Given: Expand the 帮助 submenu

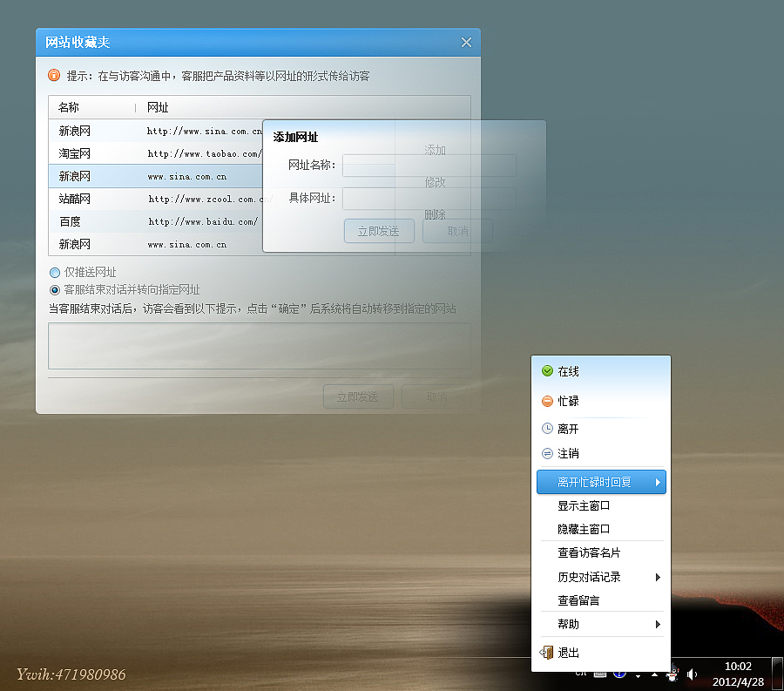Looking at the screenshot, I should point(601,624).
